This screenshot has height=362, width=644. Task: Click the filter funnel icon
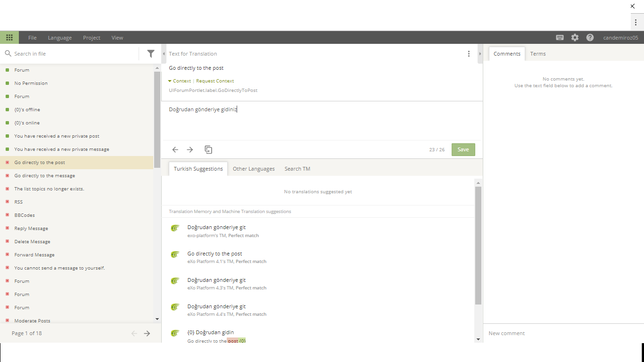click(x=151, y=54)
